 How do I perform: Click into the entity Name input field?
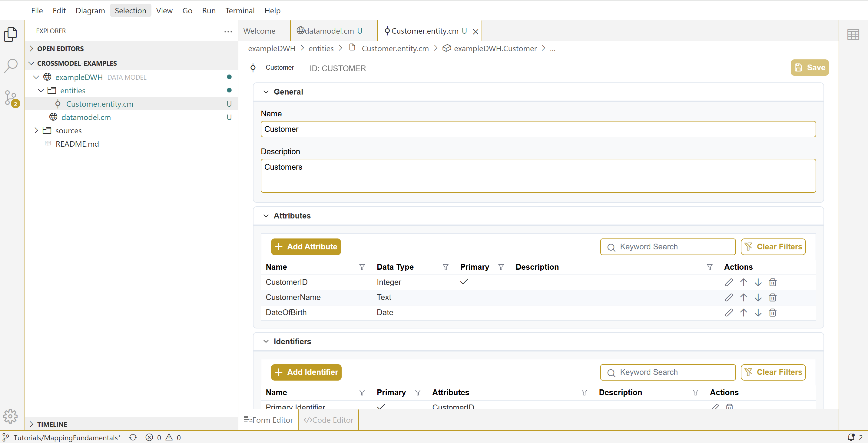click(x=538, y=129)
